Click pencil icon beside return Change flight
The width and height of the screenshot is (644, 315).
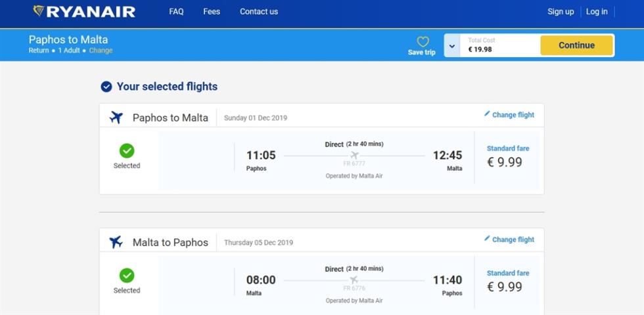(x=487, y=238)
